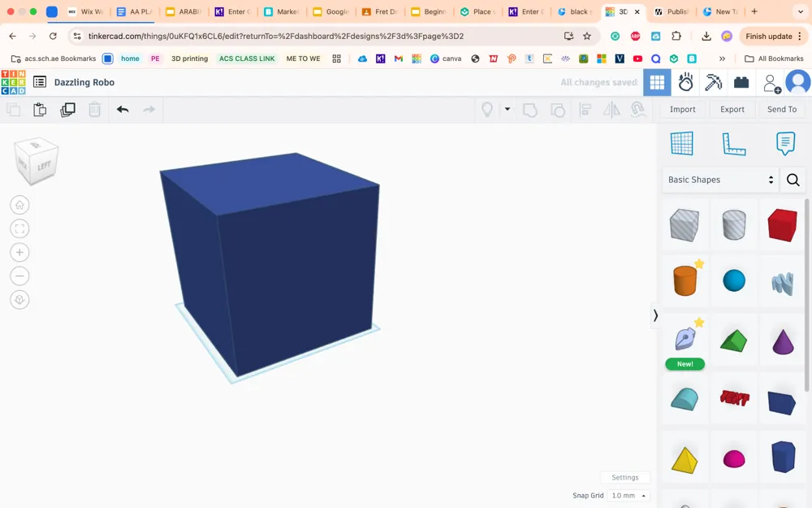This screenshot has height=508, width=812.
Task: Click the Delete trash icon
Action: [95, 110]
